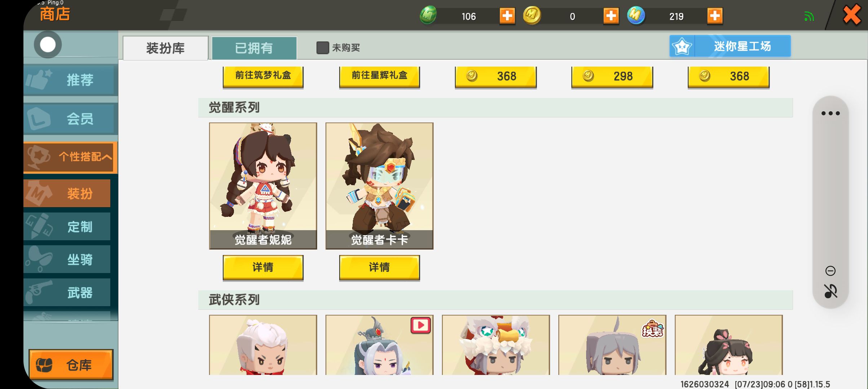This screenshot has height=389, width=868.
Task: Open 详情 for 觉醒者妮妮
Action: [x=263, y=267]
